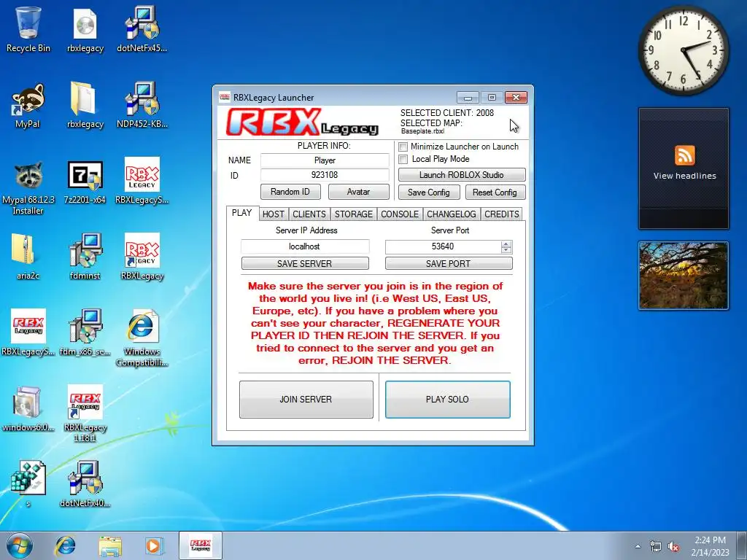The height and width of the screenshot is (560, 747).
Task: Switch to the CONSOLE tab
Action: tap(400, 214)
